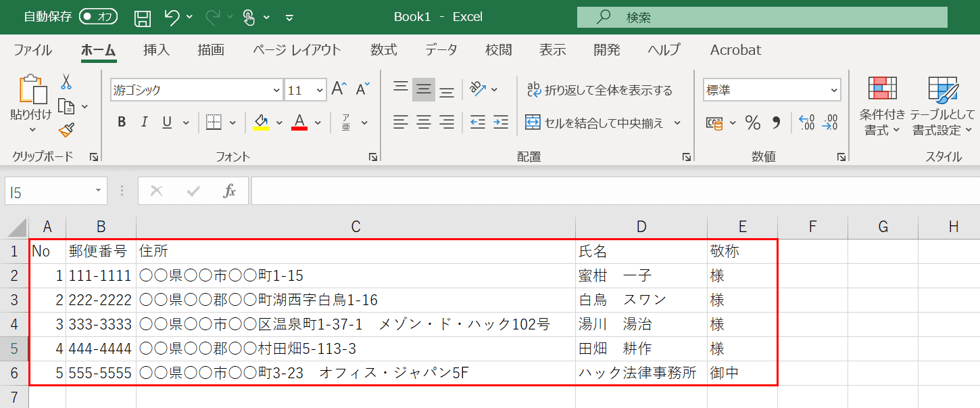Click the Copy icon
This screenshot has height=408, width=980.
point(66,106)
